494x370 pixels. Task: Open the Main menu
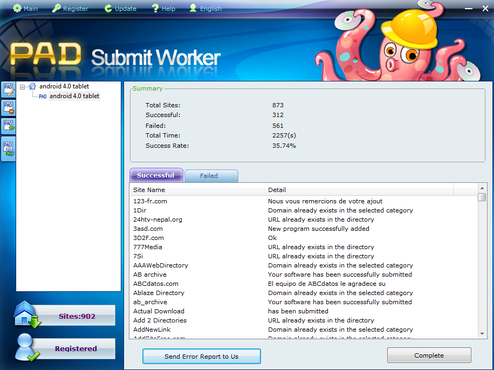[25, 8]
